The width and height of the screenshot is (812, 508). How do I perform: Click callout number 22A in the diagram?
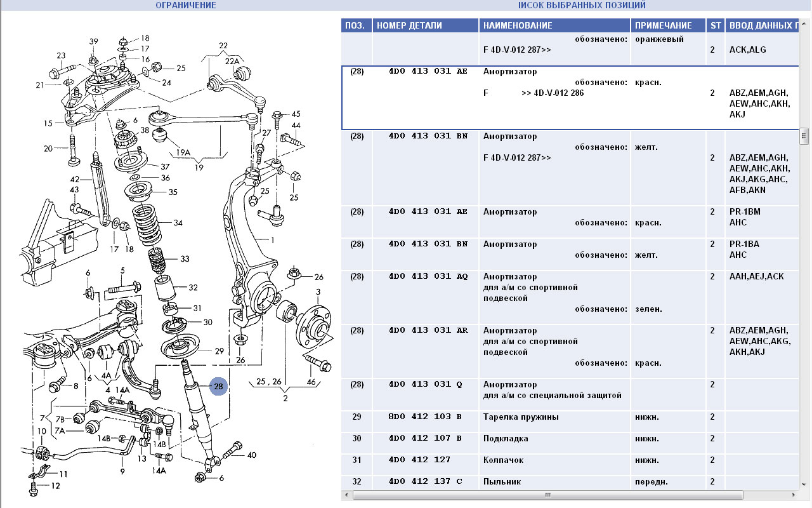(x=232, y=61)
